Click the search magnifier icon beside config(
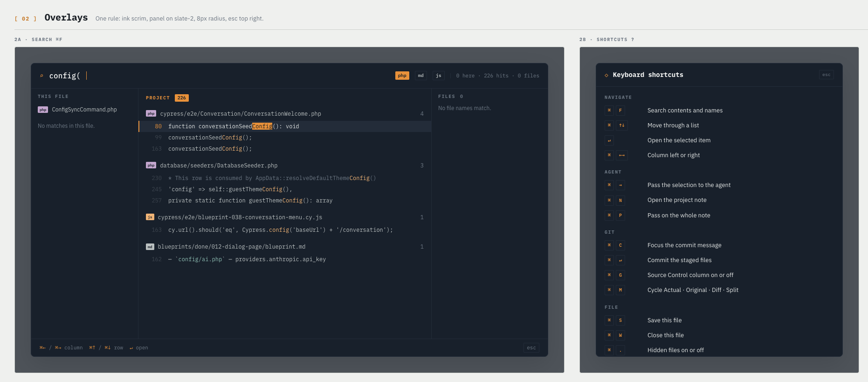The image size is (868, 382). point(41,76)
